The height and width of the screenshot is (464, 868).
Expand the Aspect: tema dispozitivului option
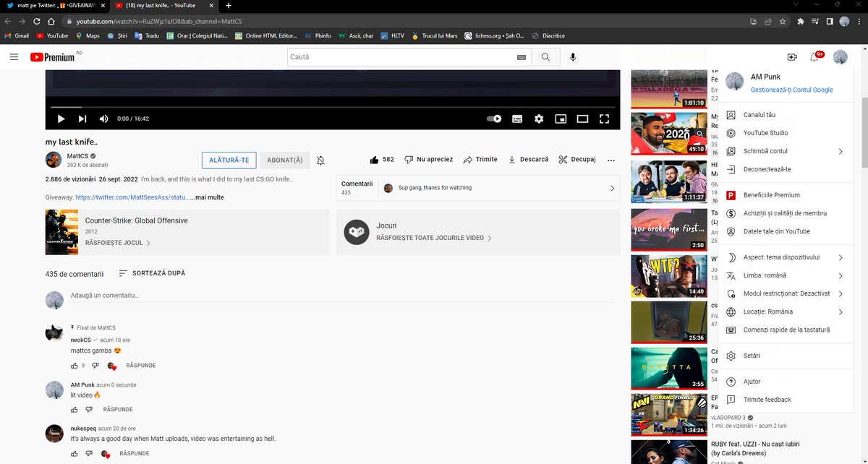[x=786, y=257]
